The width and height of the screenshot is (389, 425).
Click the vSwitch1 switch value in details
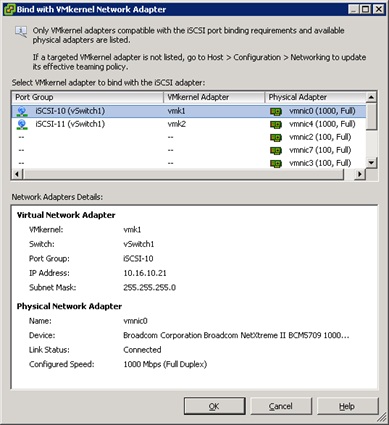tap(139, 244)
